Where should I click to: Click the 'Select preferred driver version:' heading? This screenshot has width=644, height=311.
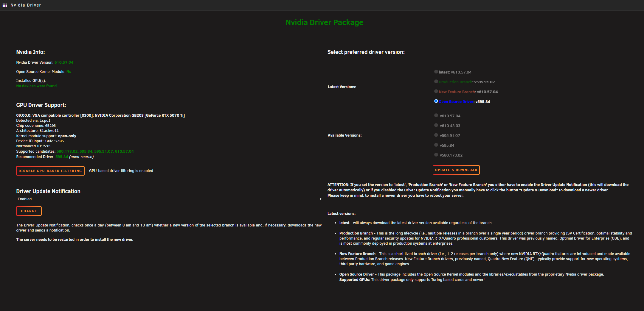click(x=366, y=52)
